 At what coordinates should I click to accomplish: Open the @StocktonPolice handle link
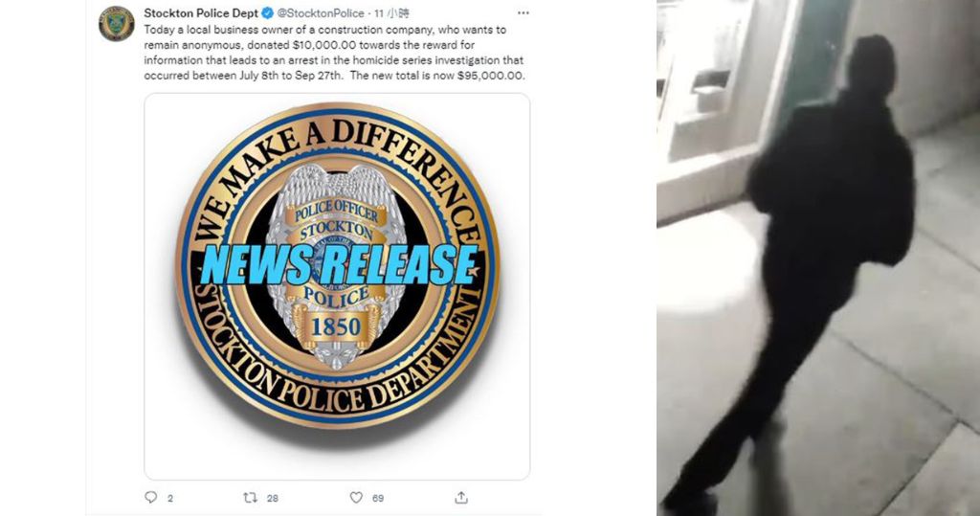pos(320,13)
